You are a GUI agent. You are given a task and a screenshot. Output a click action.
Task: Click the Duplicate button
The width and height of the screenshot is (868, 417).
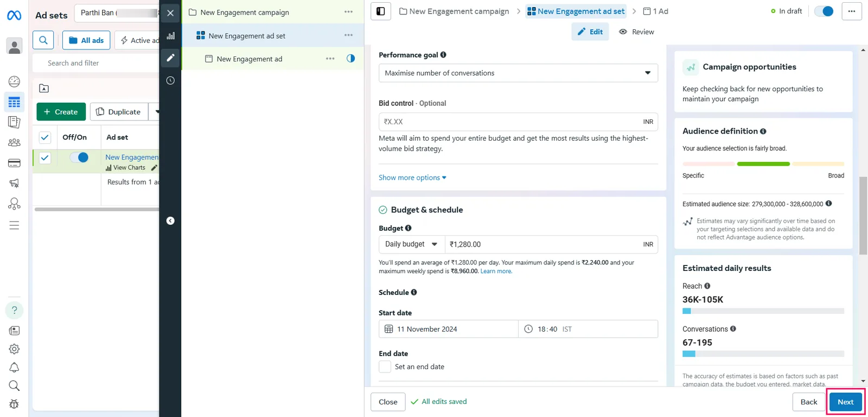click(119, 112)
